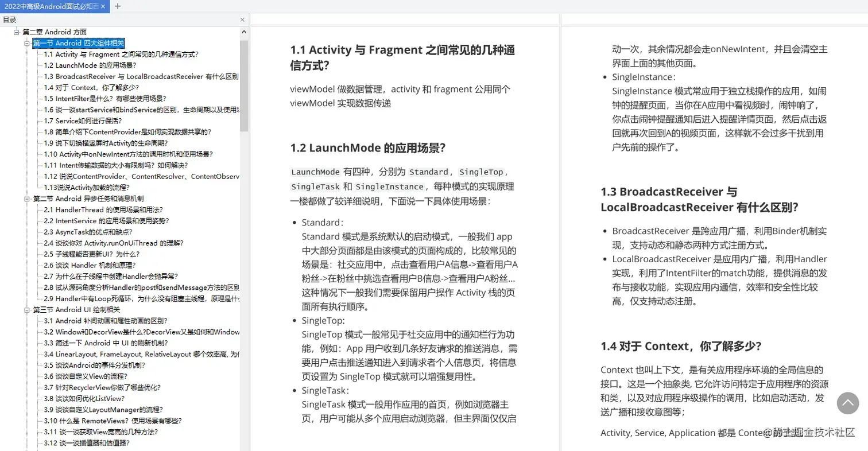Open outline item 2.3 AsyncTask的优点和缺点
The width and height of the screenshot is (868, 451).
pos(88,232)
